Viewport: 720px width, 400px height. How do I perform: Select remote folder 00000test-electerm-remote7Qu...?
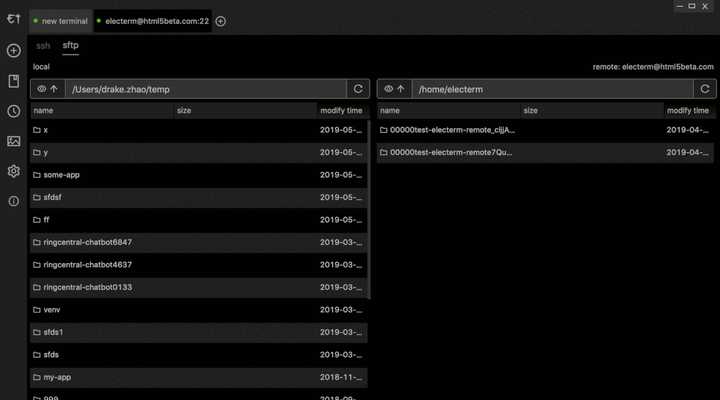click(x=546, y=152)
